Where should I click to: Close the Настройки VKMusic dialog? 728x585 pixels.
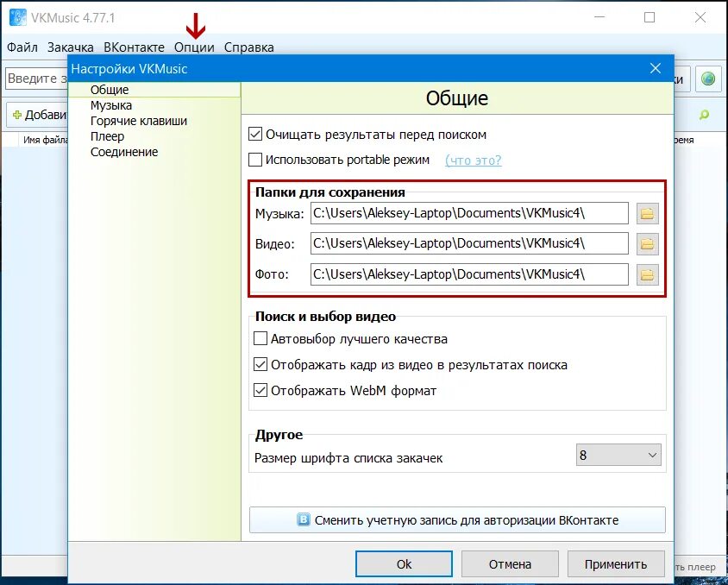655,68
